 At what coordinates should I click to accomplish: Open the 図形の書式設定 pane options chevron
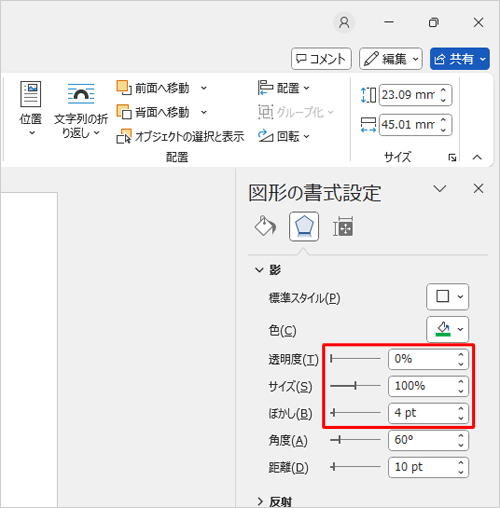tap(440, 189)
